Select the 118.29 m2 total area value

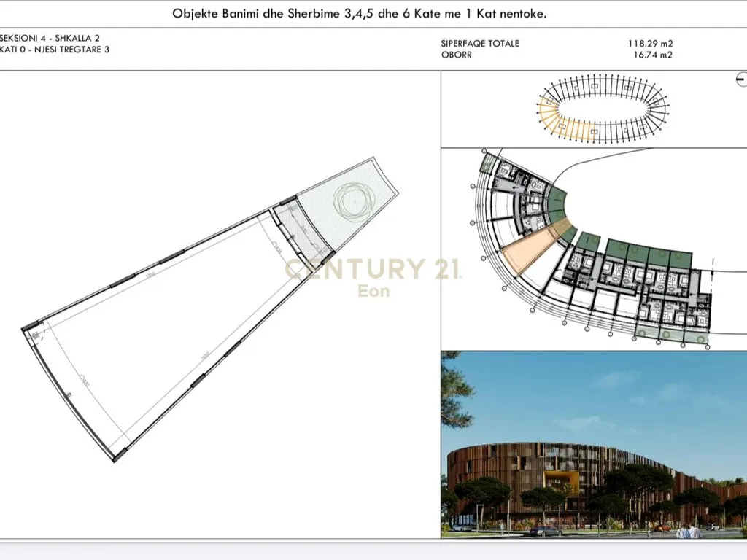tap(650, 44)
